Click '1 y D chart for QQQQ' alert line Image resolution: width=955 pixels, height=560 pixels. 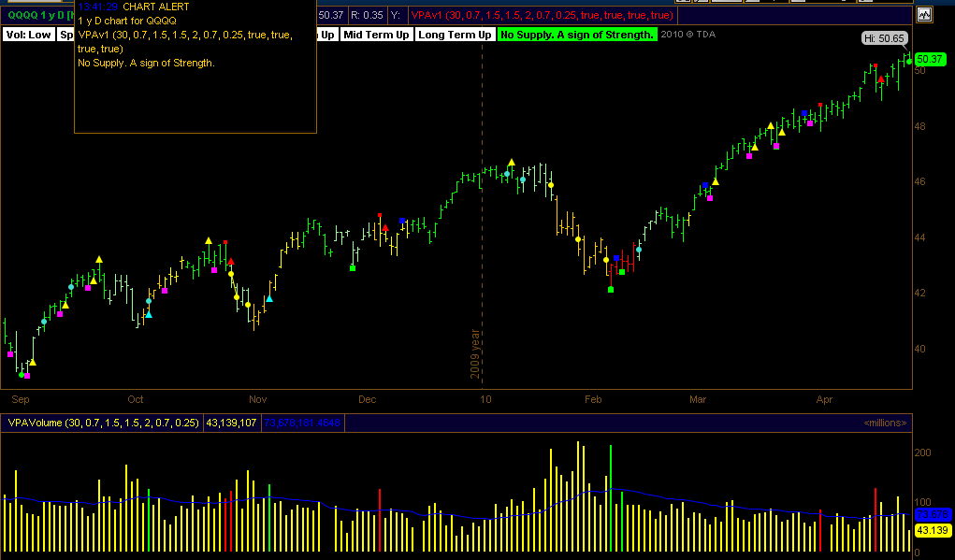click(x=127, y=21)
